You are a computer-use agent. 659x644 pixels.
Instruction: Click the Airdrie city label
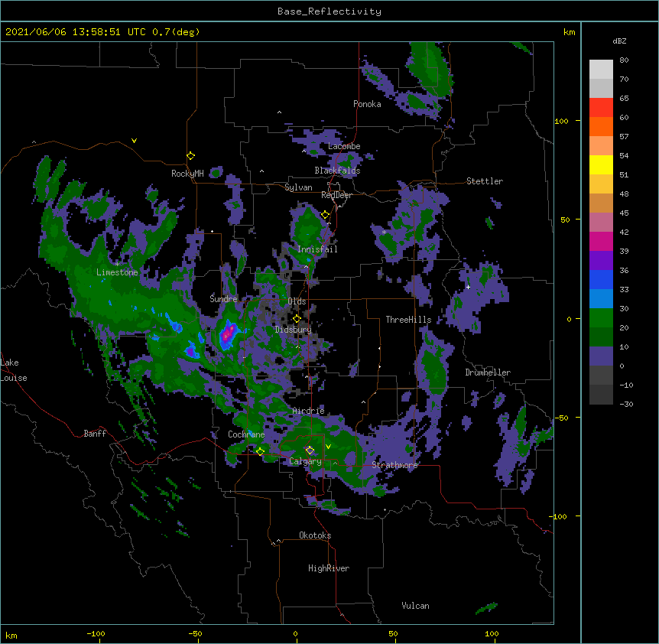(x=309, y=411)
